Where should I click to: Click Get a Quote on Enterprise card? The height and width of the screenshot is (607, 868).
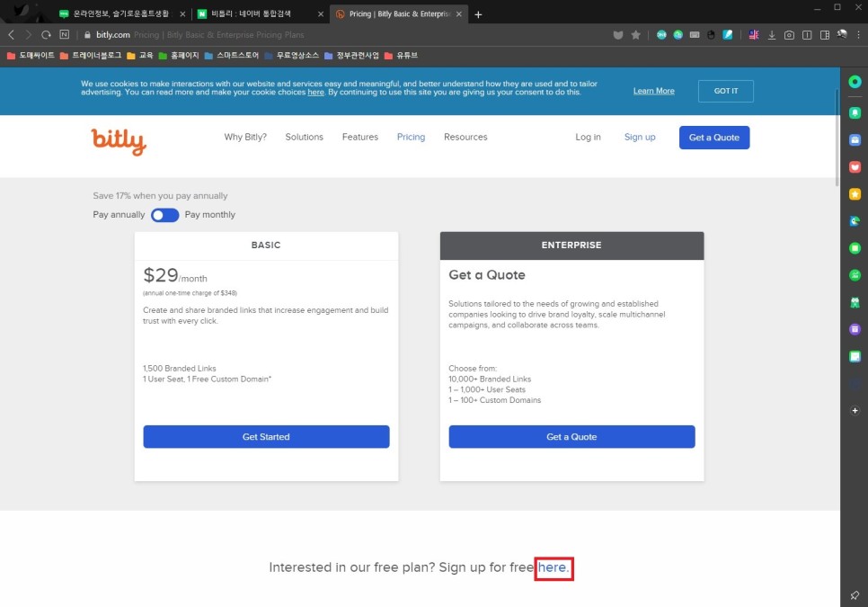click(x=571, y=436)
